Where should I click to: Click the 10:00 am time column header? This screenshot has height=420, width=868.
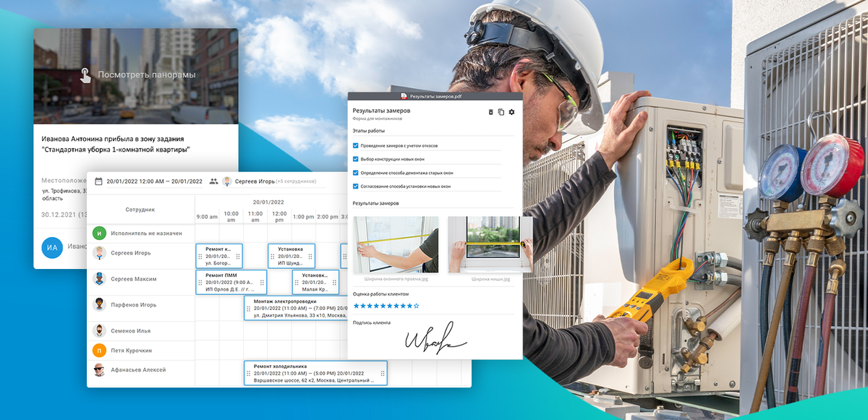click(231, 217)
